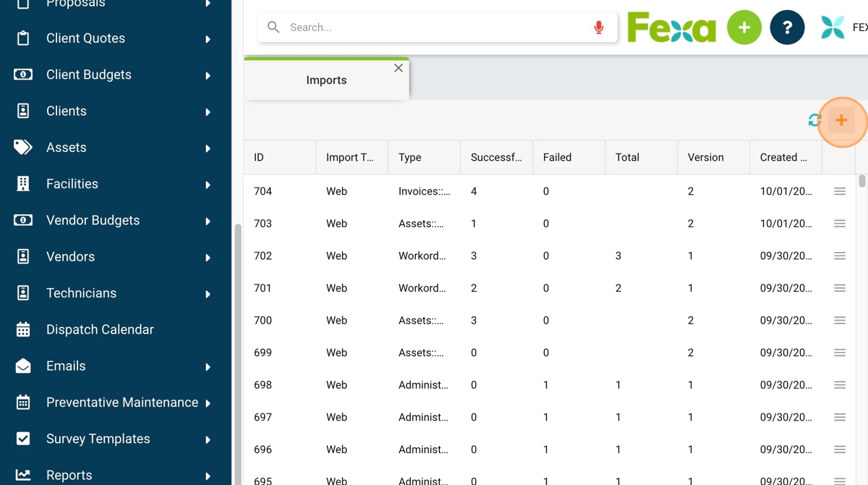Click the Dispatch Calendar icon in sidebar
Viewport: 868px width, 485px height.
[x=23, y=329]
